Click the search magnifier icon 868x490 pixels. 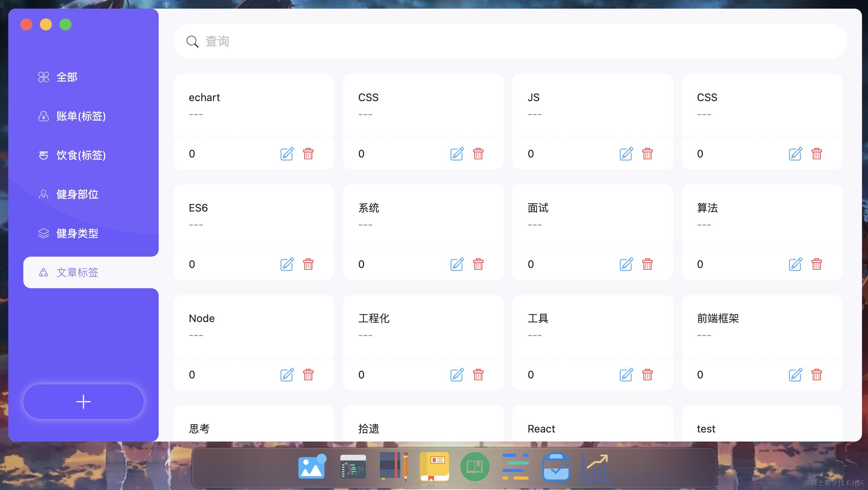[192, 41]
